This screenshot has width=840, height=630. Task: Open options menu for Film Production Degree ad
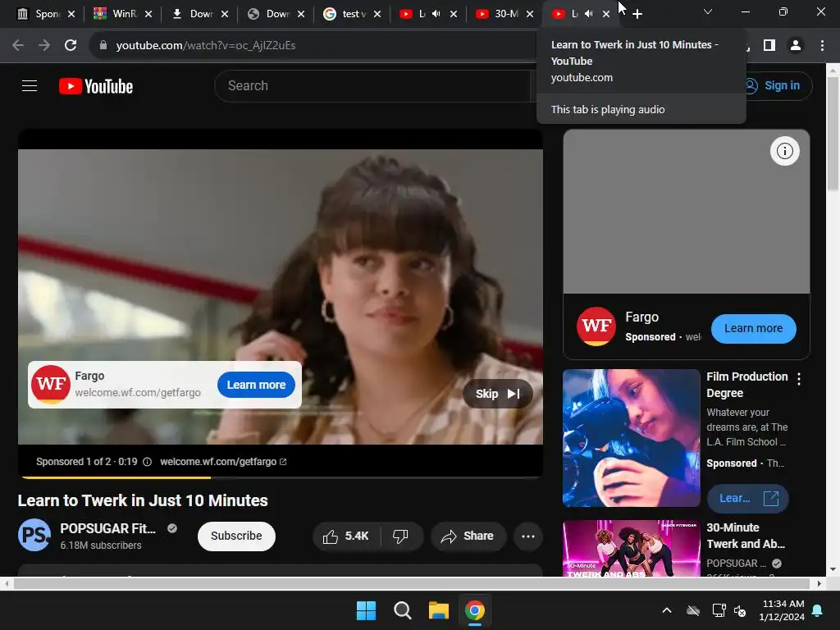(799, 379)
